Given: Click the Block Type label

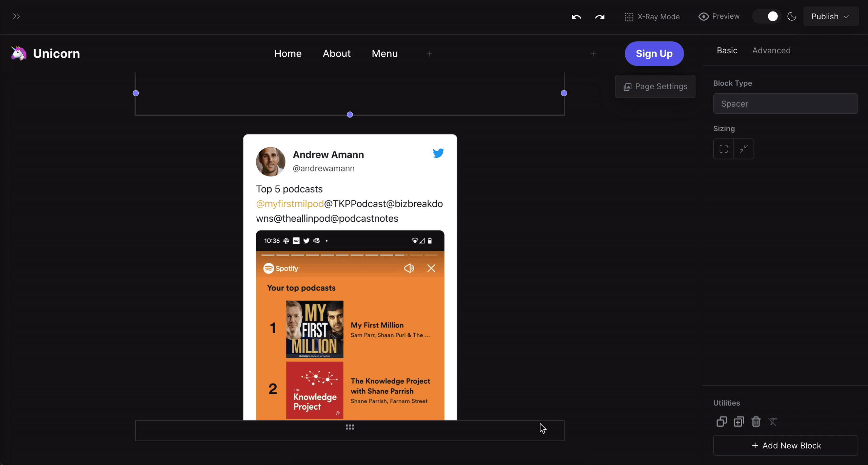Looking at the screenshot, I should 732,83.
